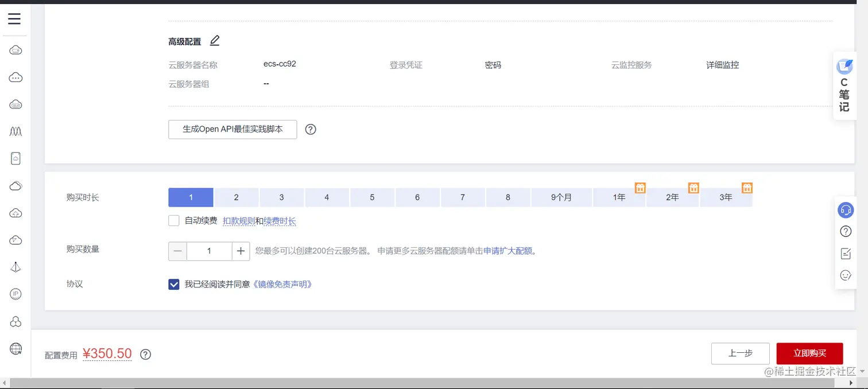Image resolution: width=868 pixels, height=389 pixels.
Task: Click the right-side smiley face icon
Action: pos(845,275)
